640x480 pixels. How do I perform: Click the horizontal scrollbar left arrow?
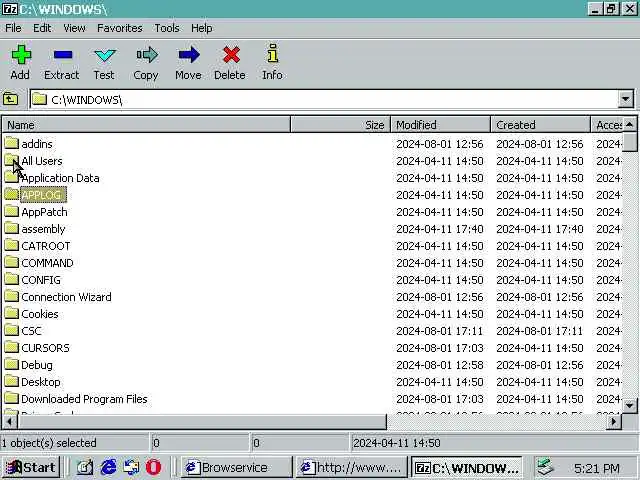pyautogui.click(x=9, y=421)
